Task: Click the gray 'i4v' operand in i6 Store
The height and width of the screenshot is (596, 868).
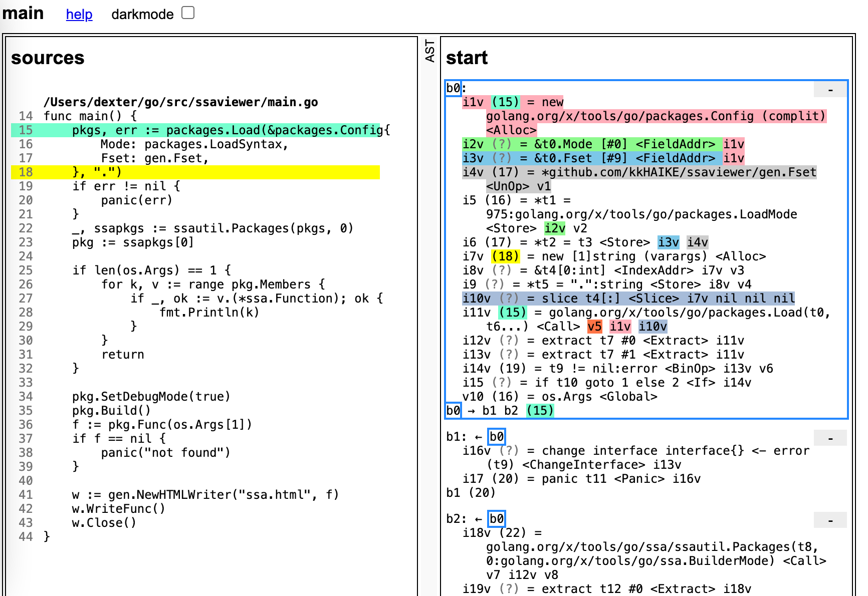Action: pos(698,242)
